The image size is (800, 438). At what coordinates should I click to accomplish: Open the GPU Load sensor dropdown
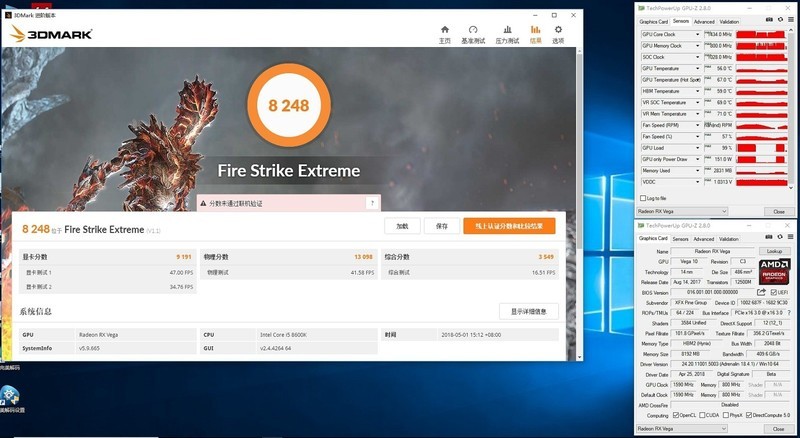coord(697,148)
